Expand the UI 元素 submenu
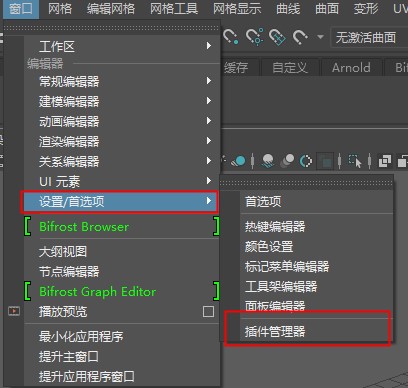 point(122,181)
